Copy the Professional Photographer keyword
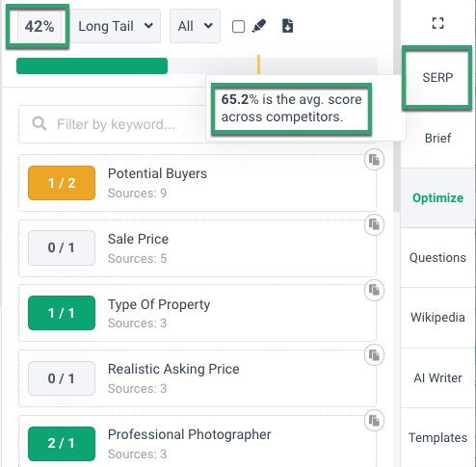476x467 pixels. click(x=374, y=421)
